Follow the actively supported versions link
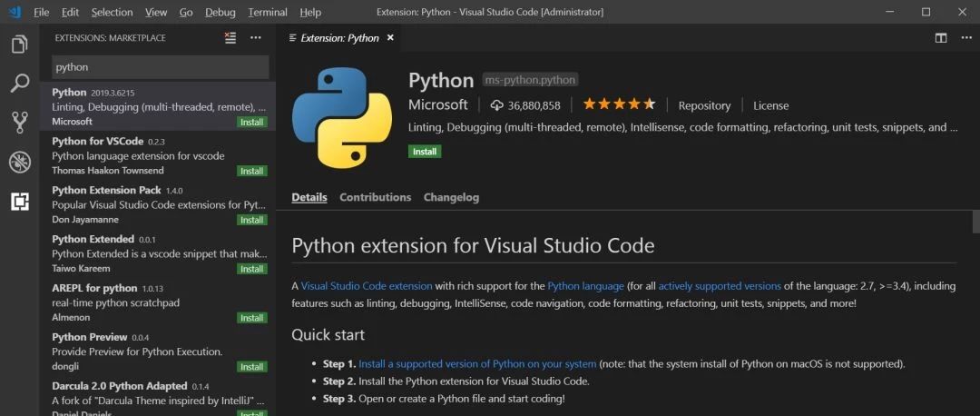Screen dimensions: 980x416 pos(720,286)
